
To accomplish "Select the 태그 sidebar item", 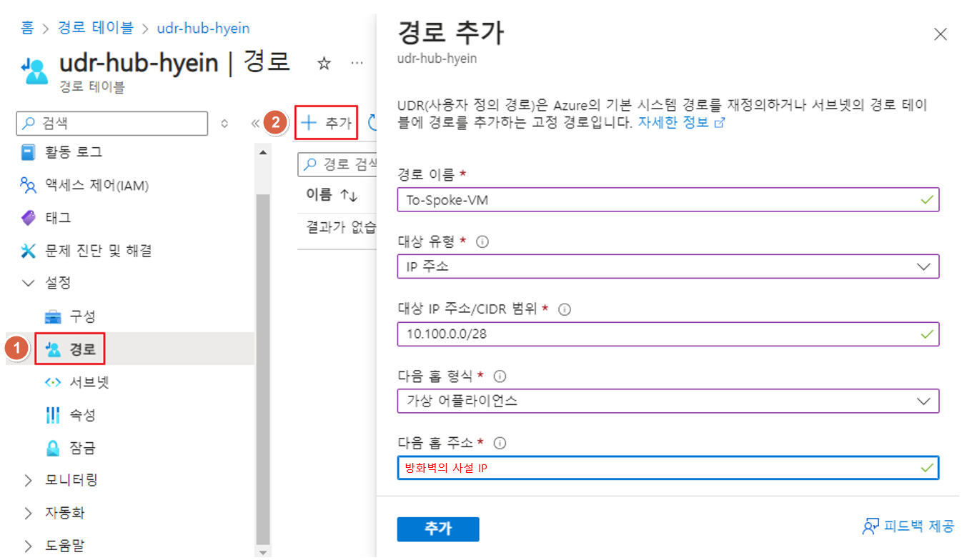I will 58,218.
